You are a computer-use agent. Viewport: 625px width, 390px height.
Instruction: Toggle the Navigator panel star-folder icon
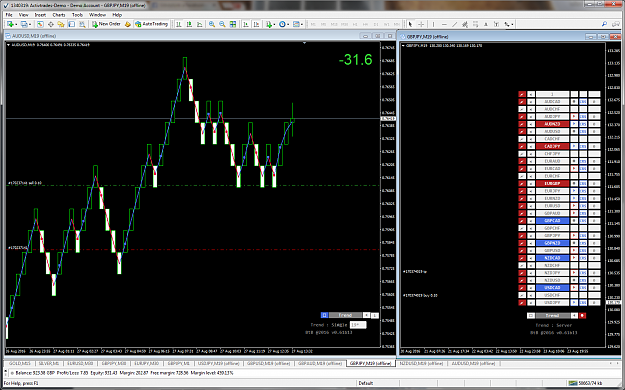pos(61,24)
